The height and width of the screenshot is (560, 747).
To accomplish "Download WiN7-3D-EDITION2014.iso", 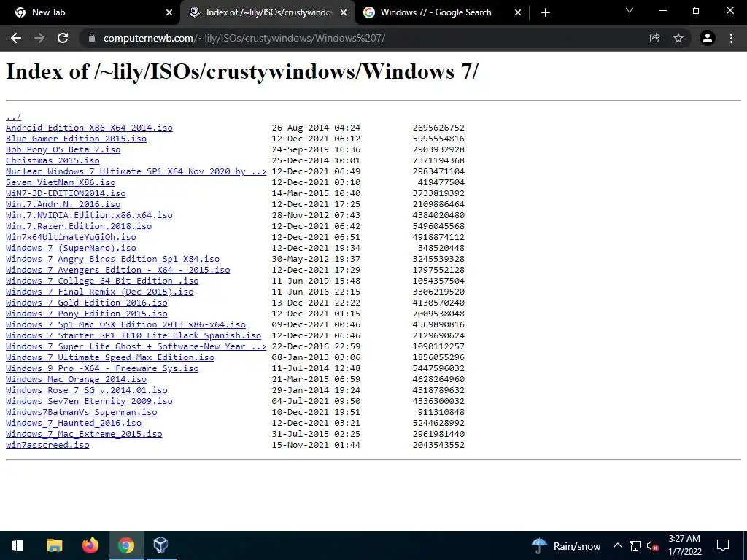I will (66, 193).
